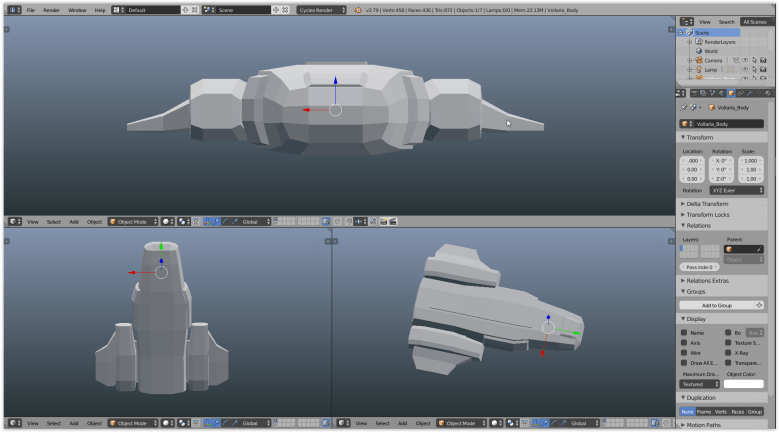This screenshot has height=432, width=779.
Task: Open viewport shading selector in top viewport
Action: [167, 221]
